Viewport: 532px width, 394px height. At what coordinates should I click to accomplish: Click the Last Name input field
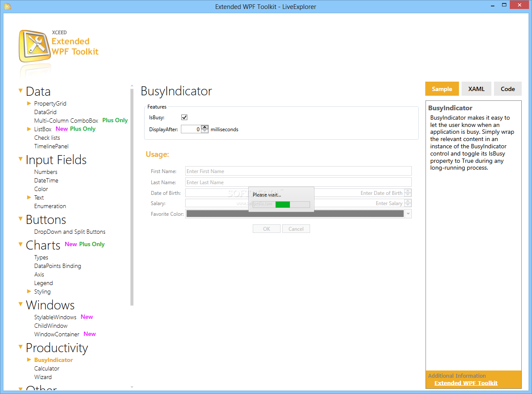pos(298,182)
